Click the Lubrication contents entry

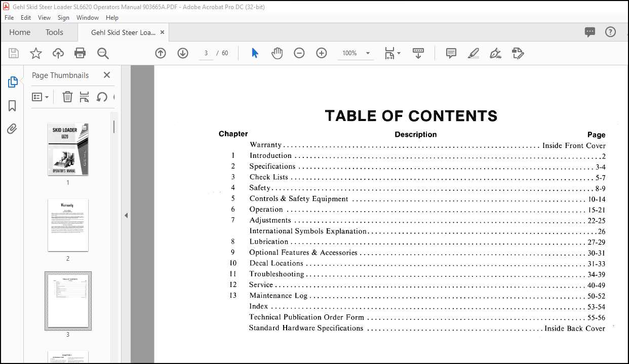tap(269, 242)
